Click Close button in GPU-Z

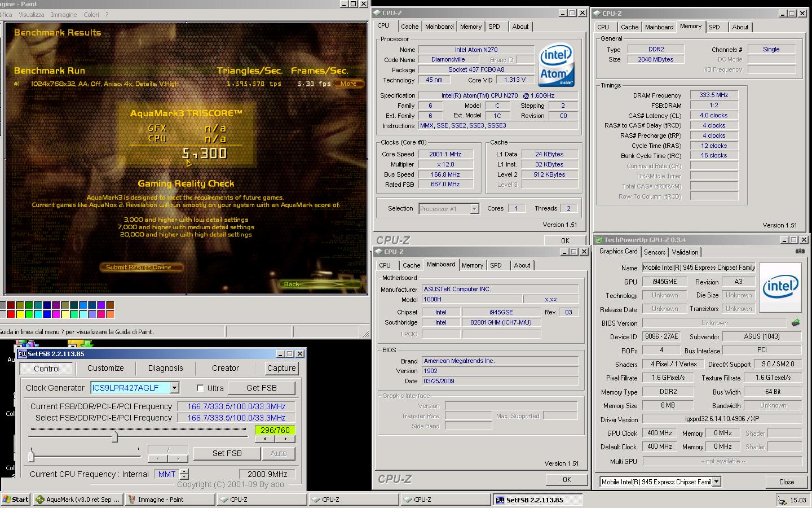tap(787, 482)
